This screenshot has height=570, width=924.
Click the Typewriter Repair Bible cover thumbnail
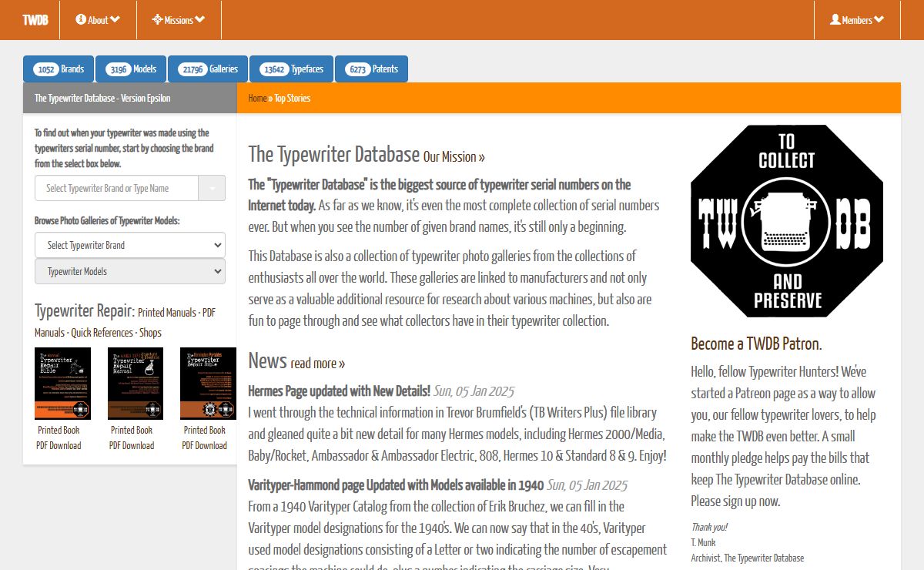coord(62,384)
